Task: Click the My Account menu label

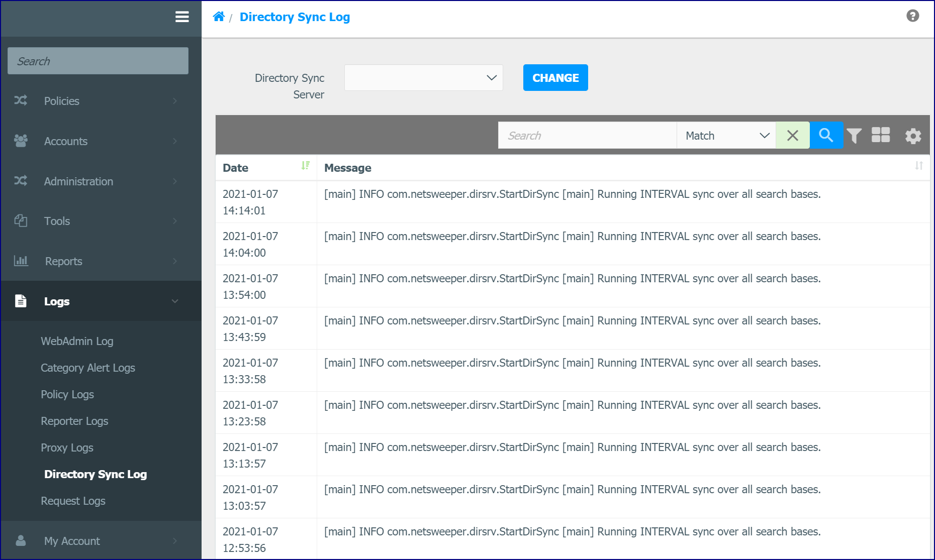Action: pos(72,541)
